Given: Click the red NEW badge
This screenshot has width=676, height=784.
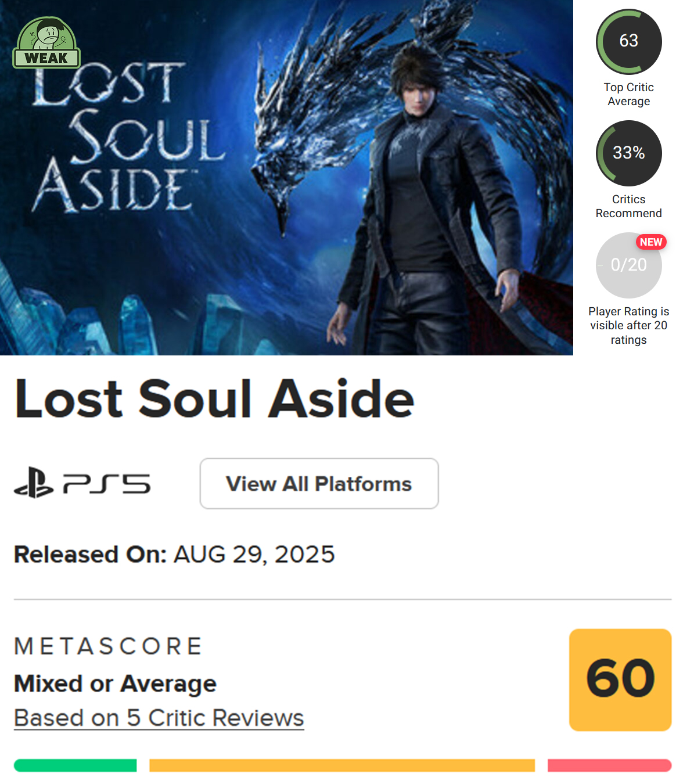Looking at the screenshot, I should [x=651, y=242].
